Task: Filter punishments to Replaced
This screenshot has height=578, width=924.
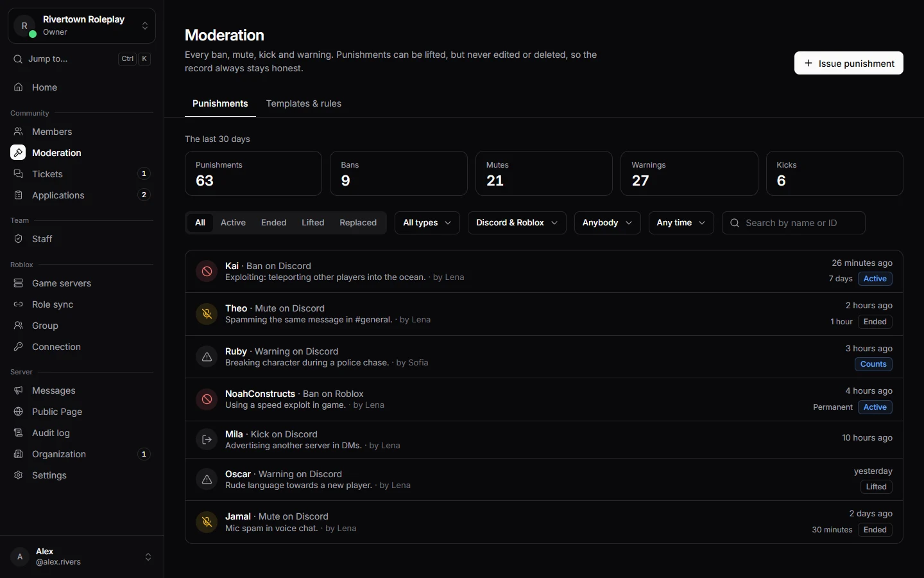Action: pos(358,223)
